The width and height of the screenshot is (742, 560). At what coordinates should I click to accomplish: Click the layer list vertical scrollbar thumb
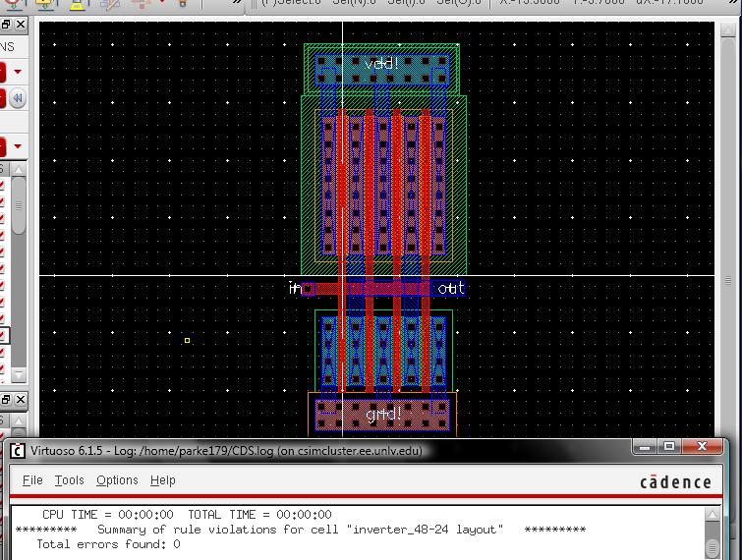19,206
